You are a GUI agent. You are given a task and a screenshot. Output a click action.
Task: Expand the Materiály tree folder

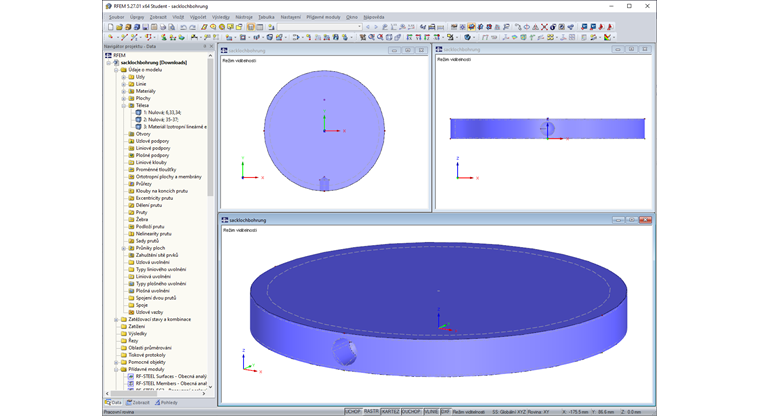click(124, 91)
